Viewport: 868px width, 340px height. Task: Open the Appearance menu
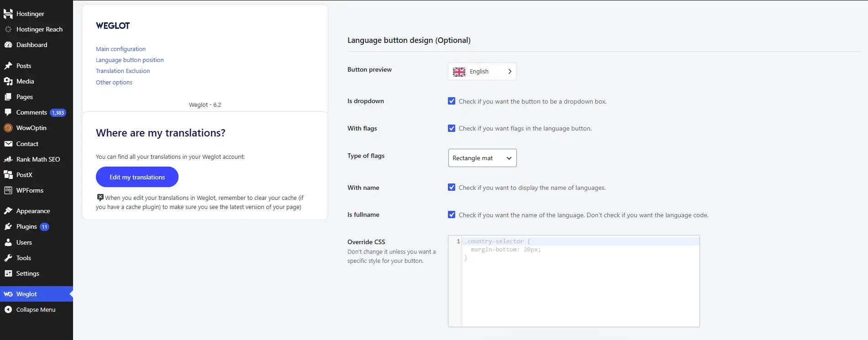[x=37, y=211]
